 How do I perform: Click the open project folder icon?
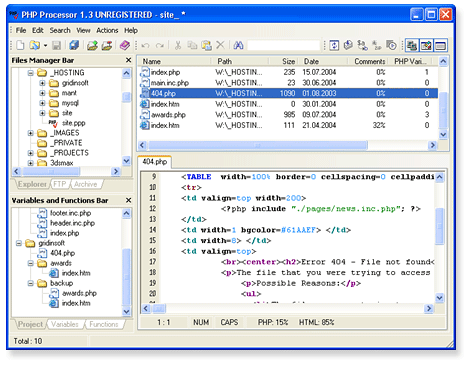coord(92,45)
